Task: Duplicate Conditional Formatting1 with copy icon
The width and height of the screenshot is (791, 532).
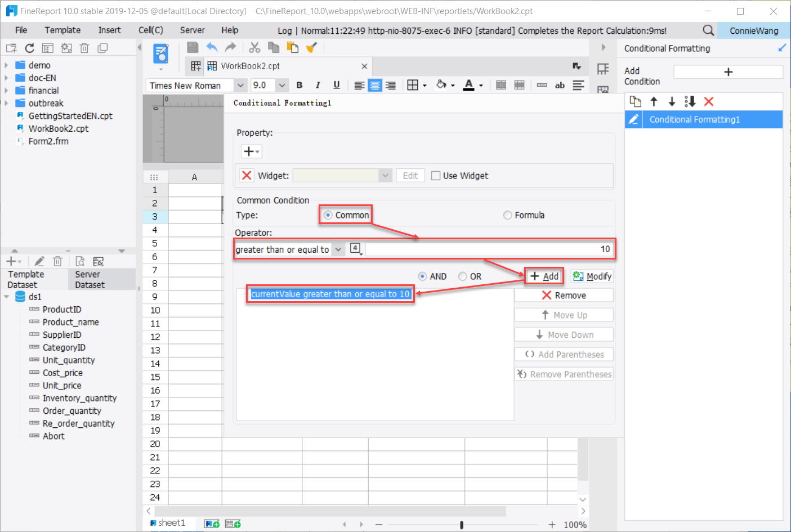Action: pos(636,101)
